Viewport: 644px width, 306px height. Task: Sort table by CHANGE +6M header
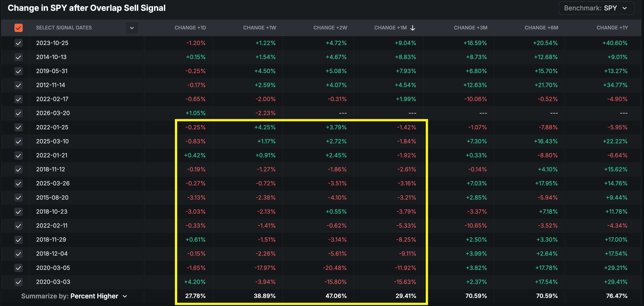(541, 28)
